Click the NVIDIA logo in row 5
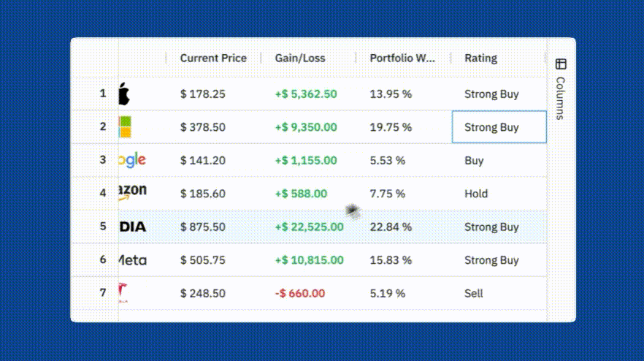644x361 pixels. (133, 227)
